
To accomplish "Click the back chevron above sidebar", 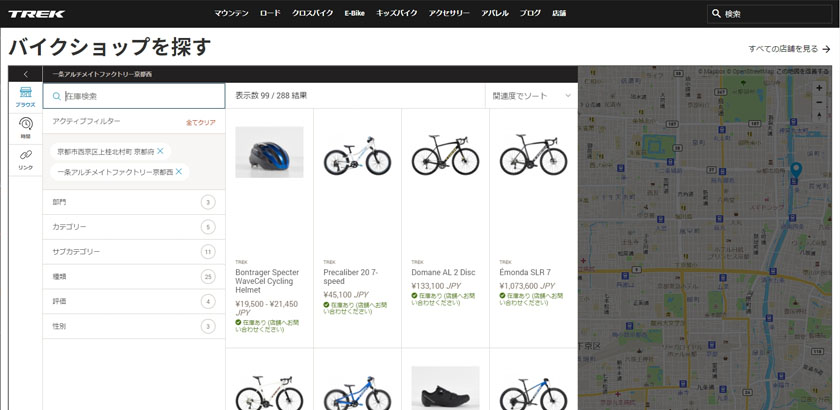I will [x=25, y=74].
